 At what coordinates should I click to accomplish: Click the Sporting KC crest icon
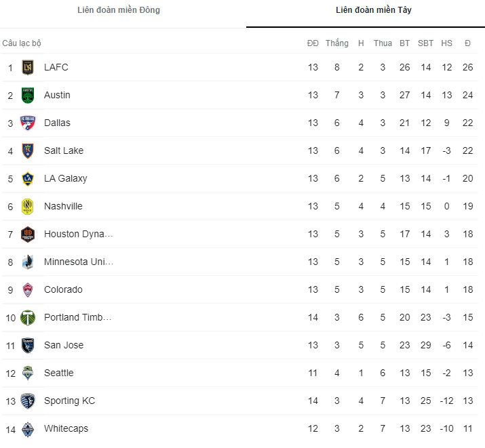28,401
